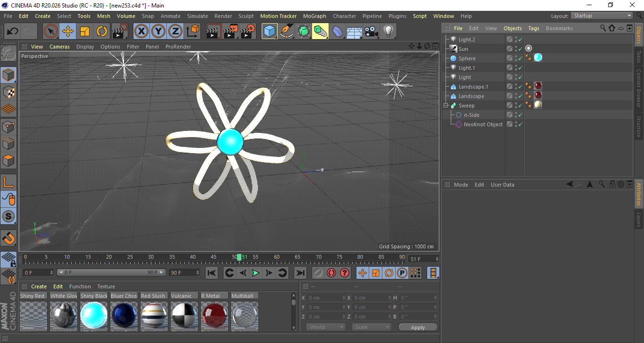This screenshot has height=343, width=644.
Task: Open Edit Render Settings icon
Action: 248,32
